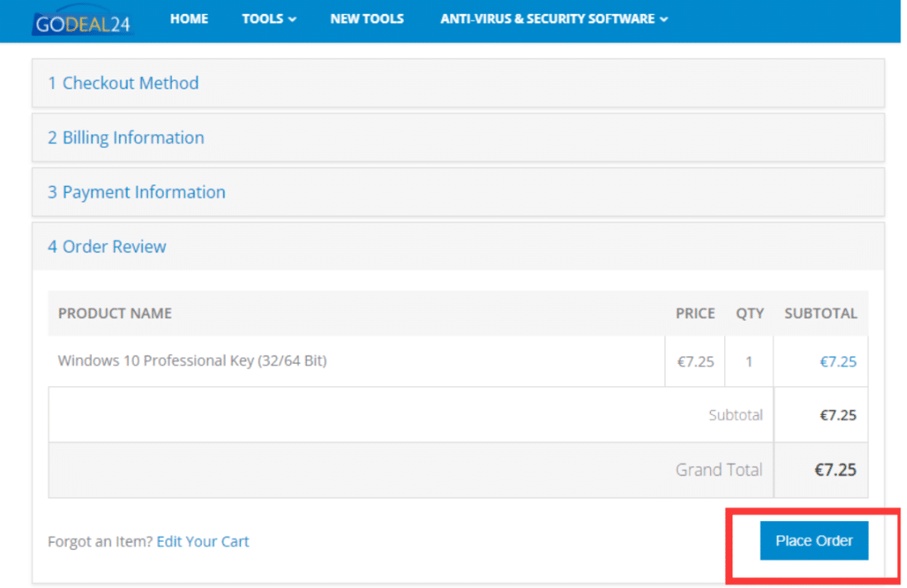This screenshot has height=588, width=907.
Task: Click the PRICE column header
Action: click(x=695, y=313)
